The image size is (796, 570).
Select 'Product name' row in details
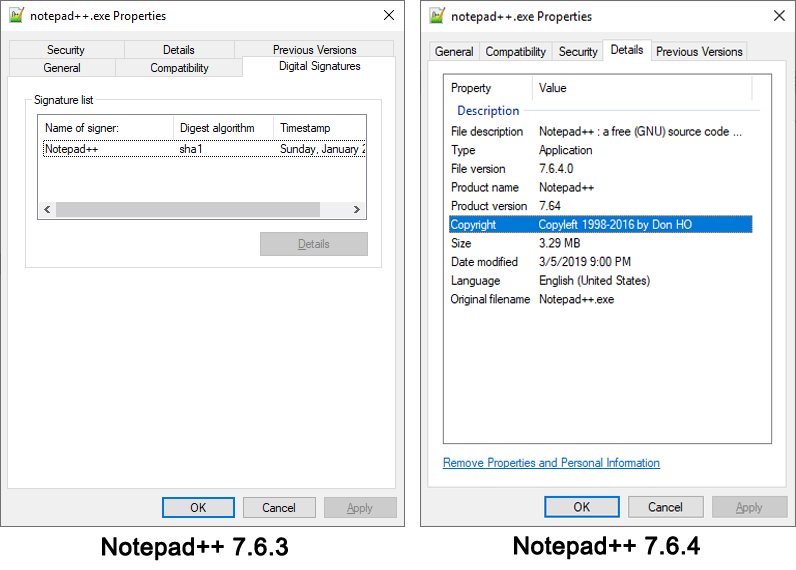601,187
